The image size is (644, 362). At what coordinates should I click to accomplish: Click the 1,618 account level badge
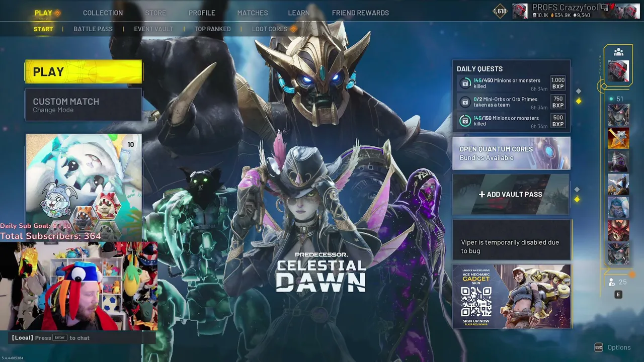[x=500, y=11]
